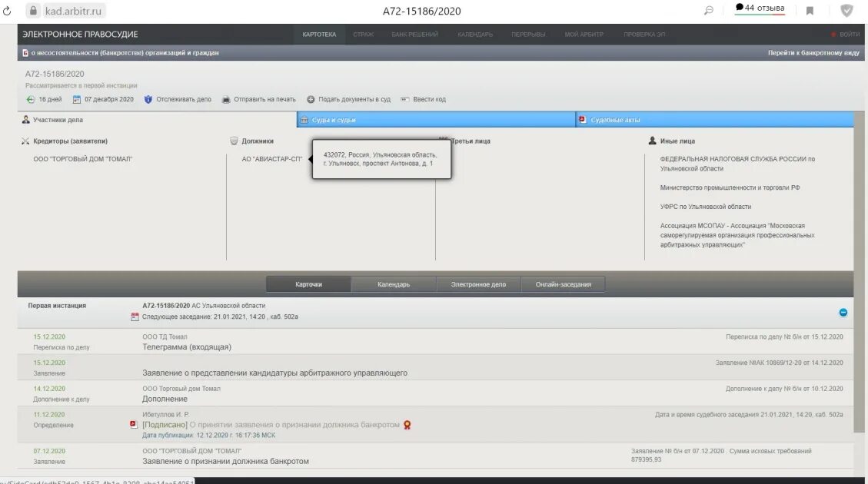
Task: Click the Ввести код link
Action: coord(429,100)
